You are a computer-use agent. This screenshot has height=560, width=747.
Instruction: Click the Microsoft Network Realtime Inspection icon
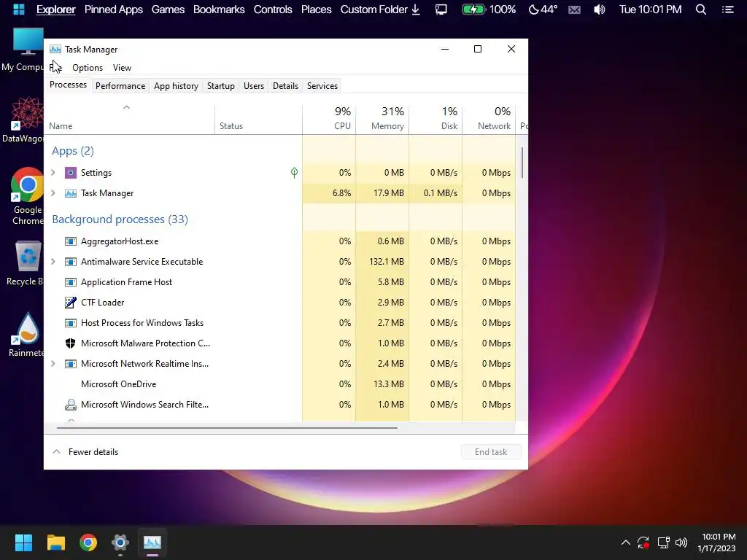(x=71, y=364)
